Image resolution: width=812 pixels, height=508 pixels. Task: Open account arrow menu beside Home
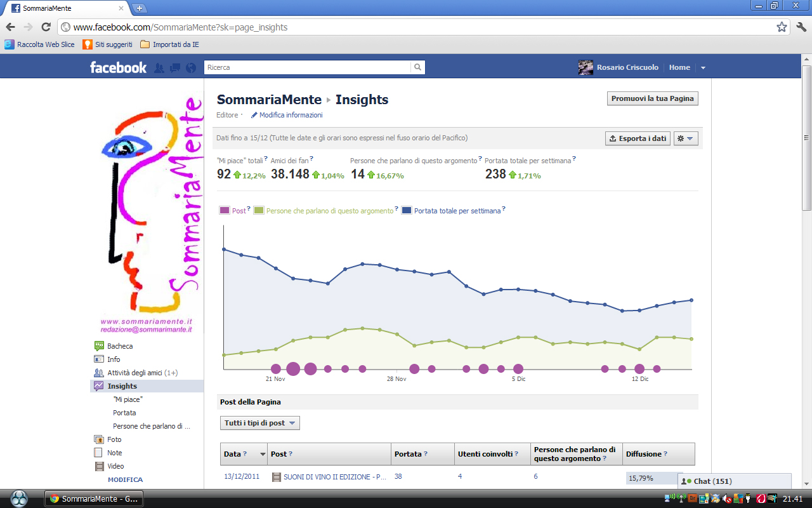pyautogui.click(x=703, y=67)
